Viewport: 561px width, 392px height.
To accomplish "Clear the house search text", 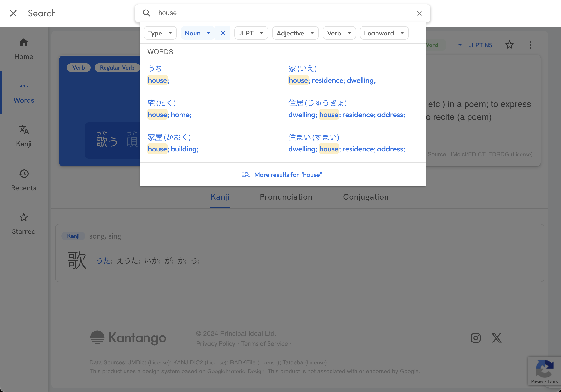I will pos(419,13).
